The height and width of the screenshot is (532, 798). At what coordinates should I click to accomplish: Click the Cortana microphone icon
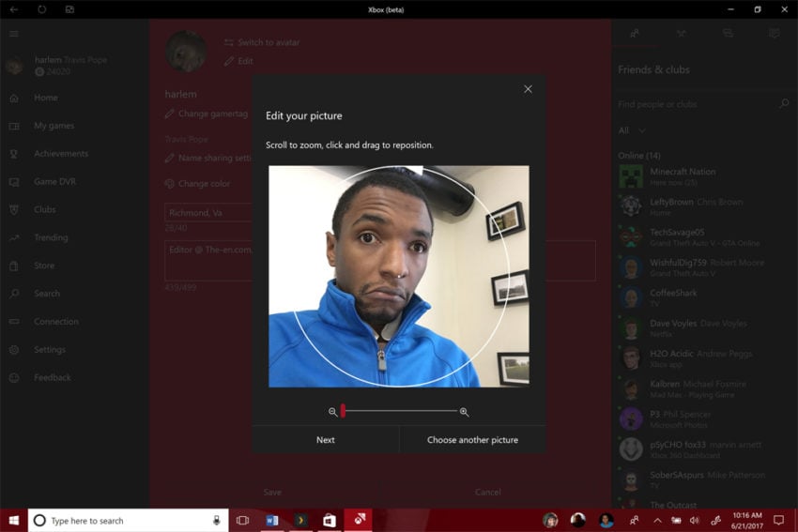pyautogui.click(x=216, y=521)
